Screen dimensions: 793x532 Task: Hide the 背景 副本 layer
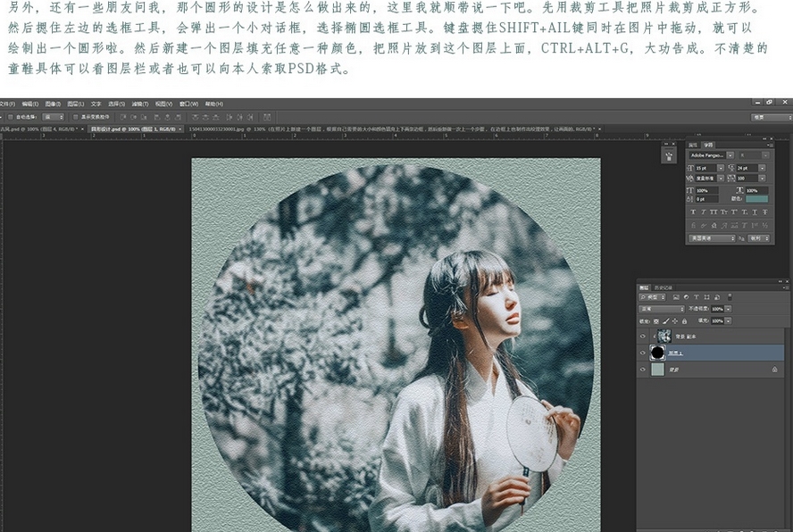643,337
